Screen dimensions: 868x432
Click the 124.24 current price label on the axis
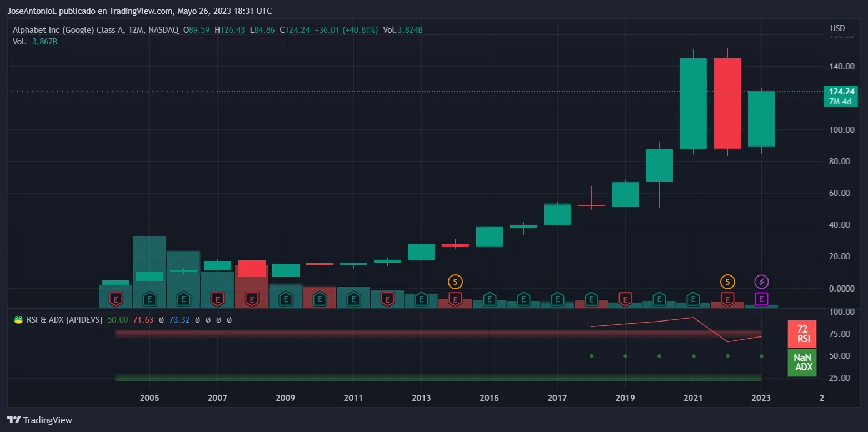click(841, 91)
